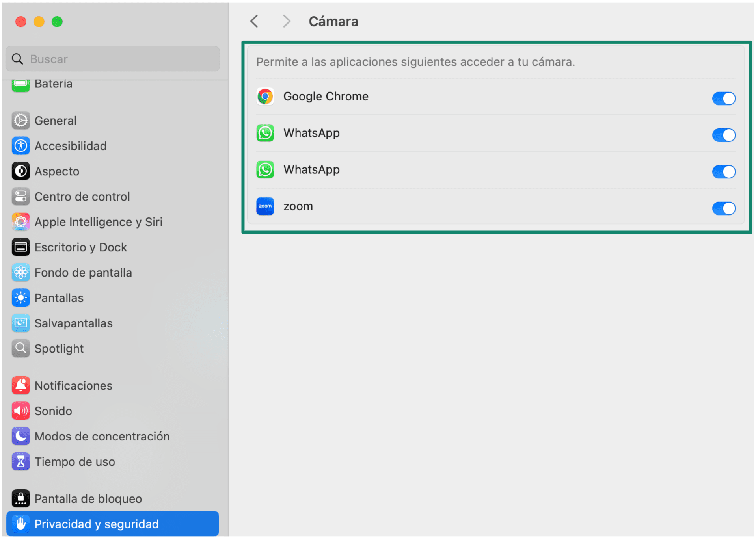756x539 pixels.
Task: Open Centro de control settings
Action: pyautogui.click(x=82, y=197)
